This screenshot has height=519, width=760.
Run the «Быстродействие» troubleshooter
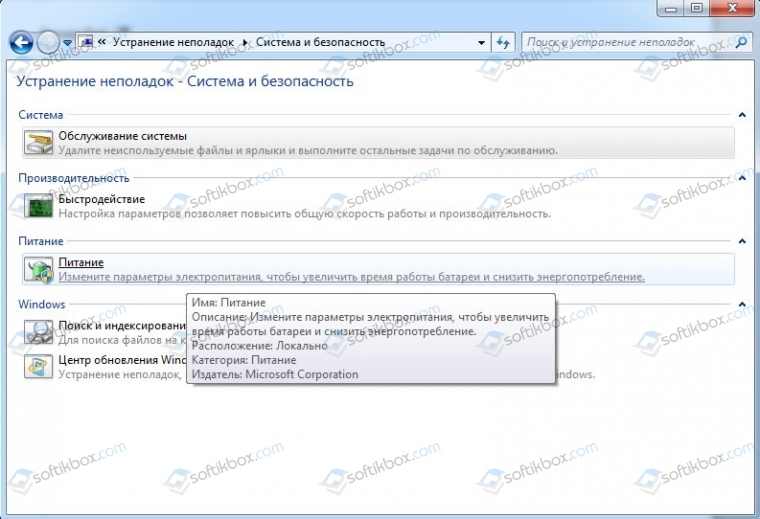(x=102, y=199)
